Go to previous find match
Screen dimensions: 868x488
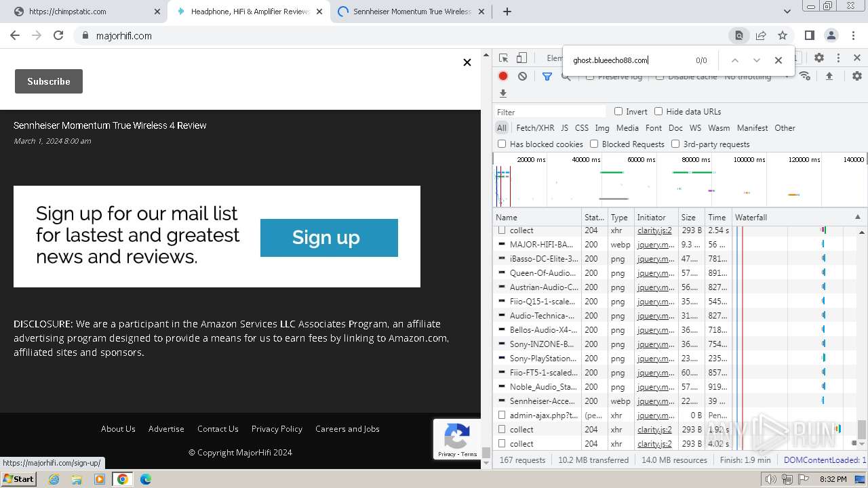point(734,60)
